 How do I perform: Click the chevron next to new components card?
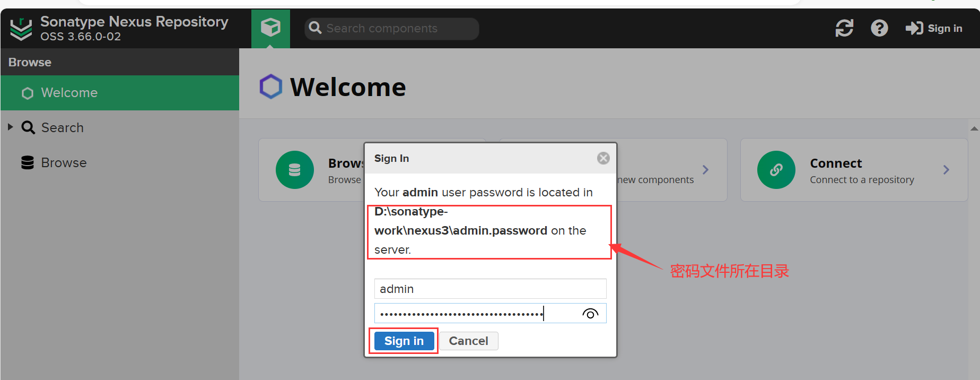[705, 170]
